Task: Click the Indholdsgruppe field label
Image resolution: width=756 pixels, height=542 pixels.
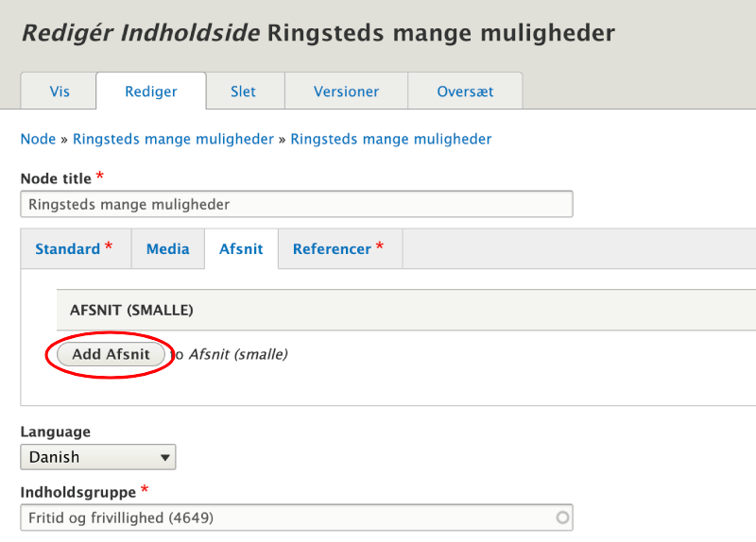Action: pos(78,492)
